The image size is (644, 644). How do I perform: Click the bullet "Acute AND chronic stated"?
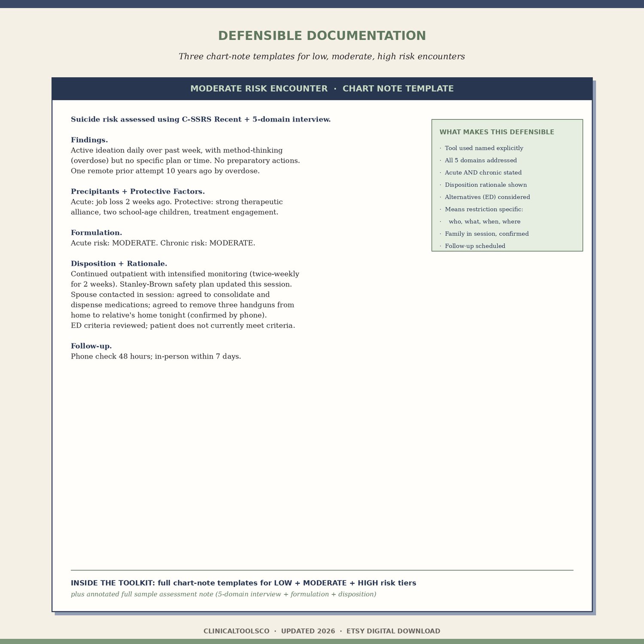click(481, 173)
